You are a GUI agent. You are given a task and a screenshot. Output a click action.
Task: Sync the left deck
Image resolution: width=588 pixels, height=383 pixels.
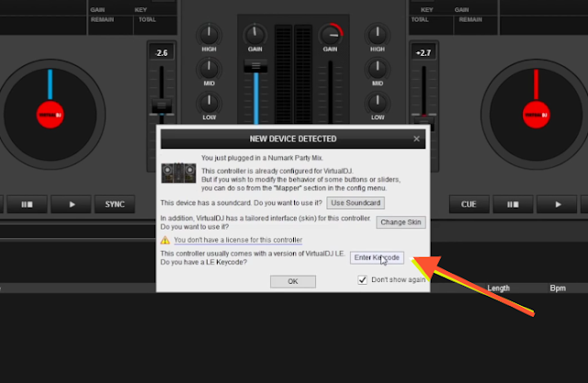tap(115, 204)
